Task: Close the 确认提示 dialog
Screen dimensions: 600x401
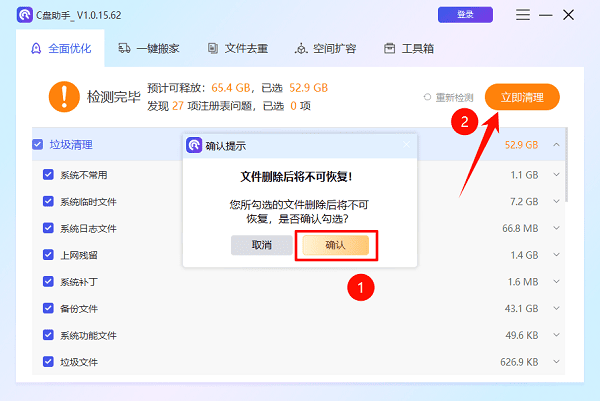Action: coord(406,146)
